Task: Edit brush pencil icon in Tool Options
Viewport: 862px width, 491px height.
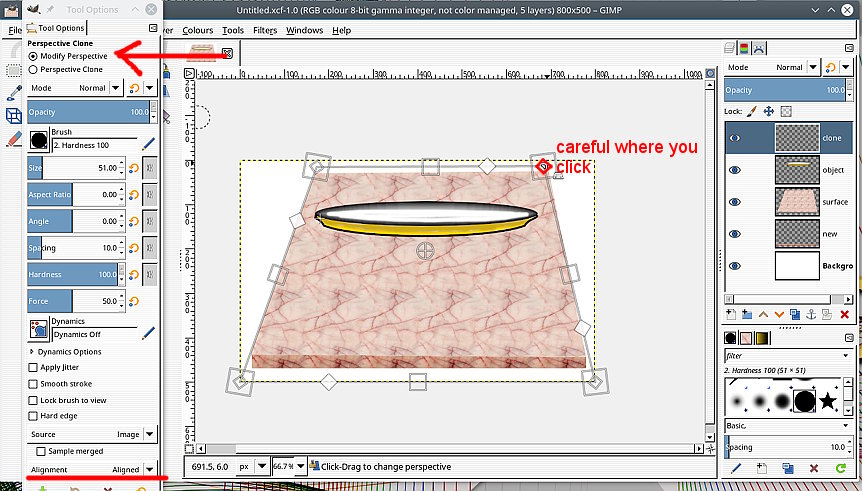Action: point(149,144)
